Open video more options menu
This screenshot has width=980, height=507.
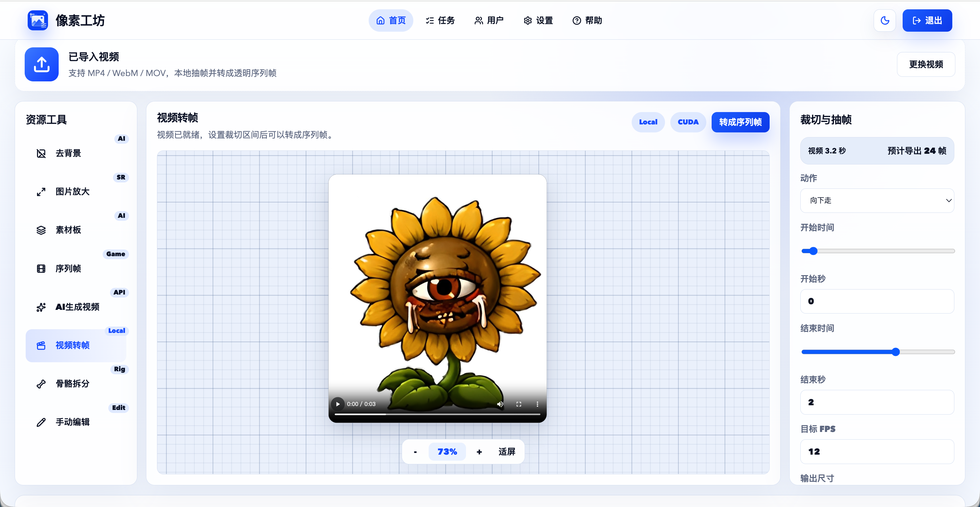point(537,404)
